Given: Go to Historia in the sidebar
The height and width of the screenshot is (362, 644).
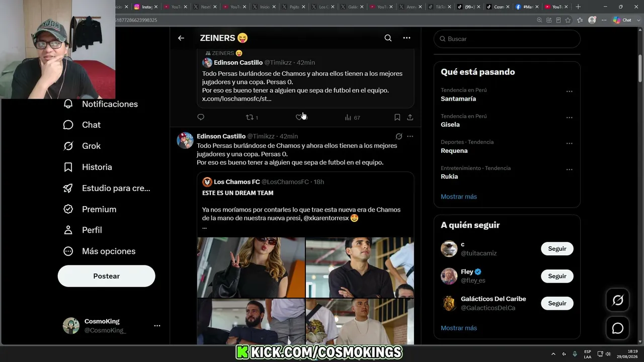Looking at the screenshot, I should coord(88,167).
